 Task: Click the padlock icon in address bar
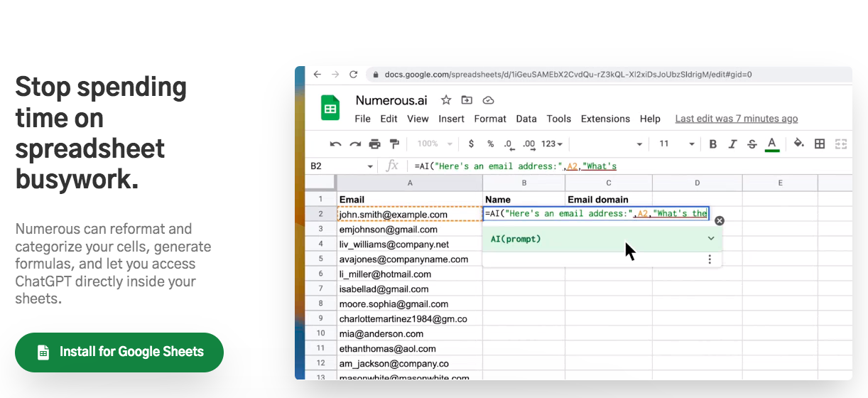[375, 74]
